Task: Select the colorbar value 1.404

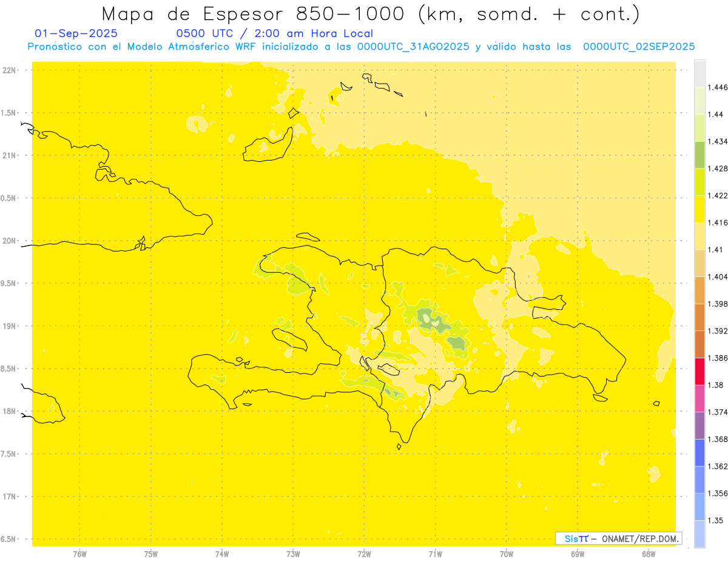Action: 718,276
